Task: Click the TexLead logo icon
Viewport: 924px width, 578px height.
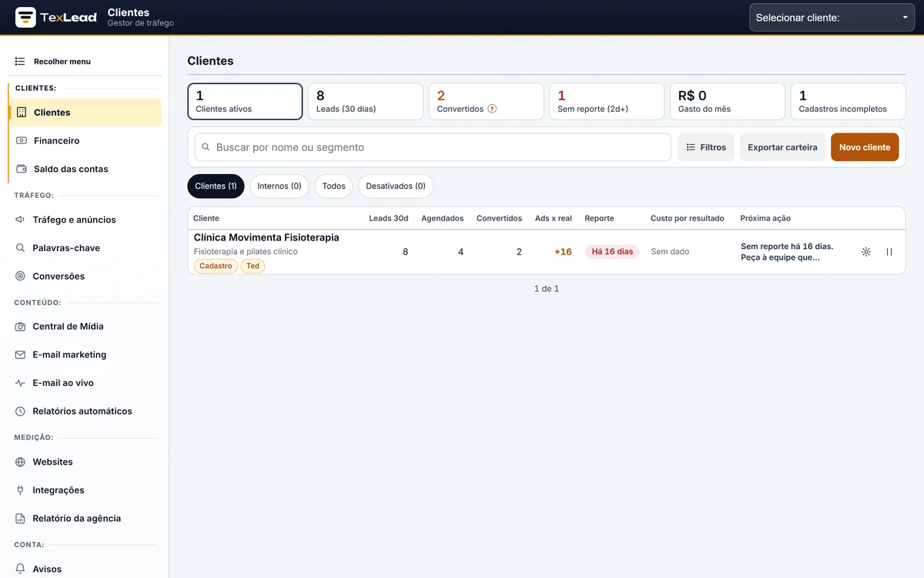Action: [x=25, y=17]
